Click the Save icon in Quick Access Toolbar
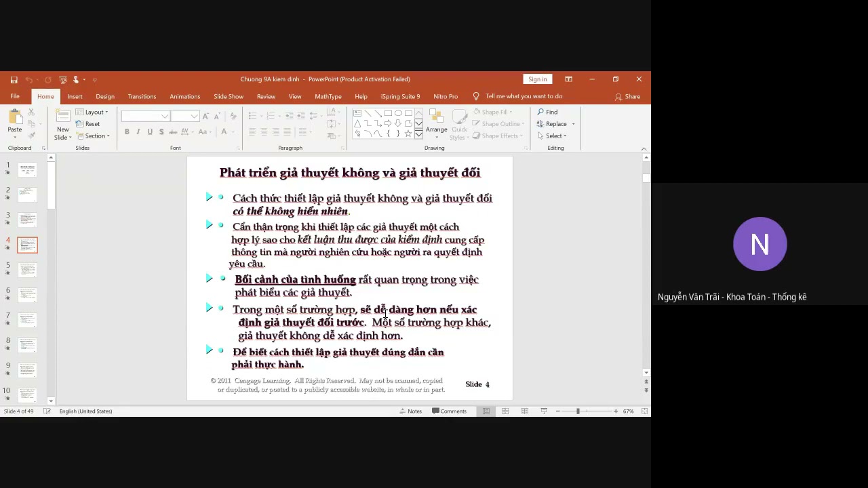This screenshot has height=488, width=868. [x=14, y=79]
